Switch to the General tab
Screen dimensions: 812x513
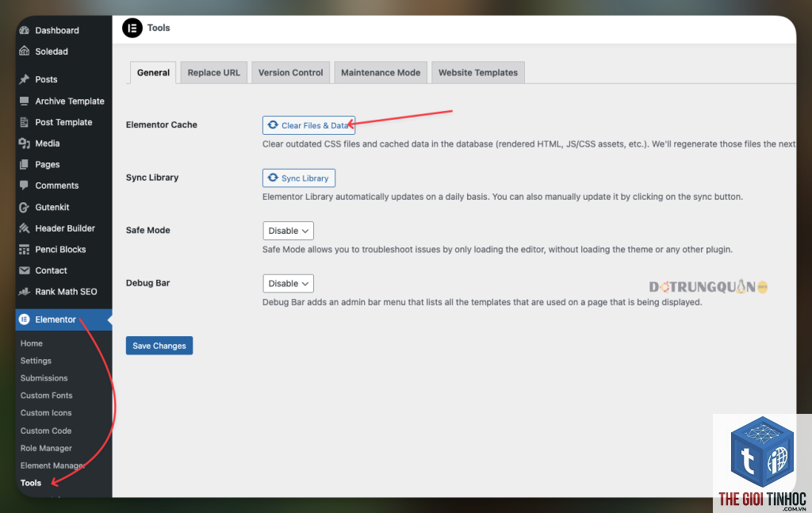[x=153, y=72]
